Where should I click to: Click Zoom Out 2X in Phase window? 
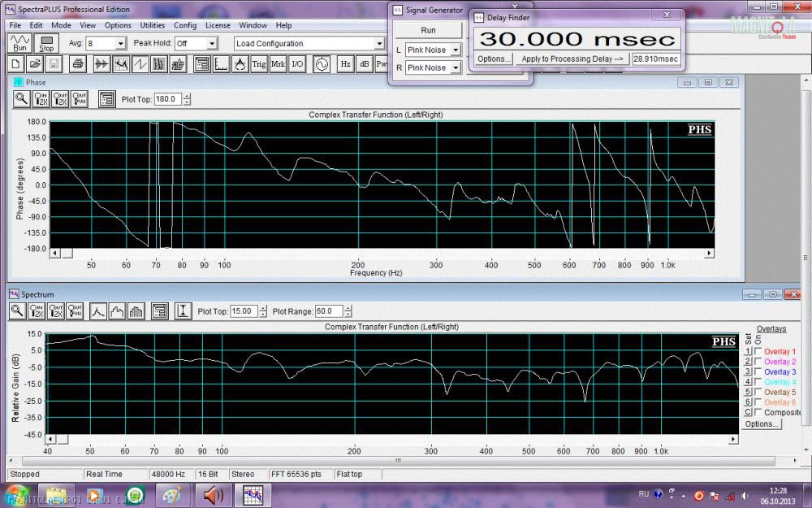[x=60, y=98]
